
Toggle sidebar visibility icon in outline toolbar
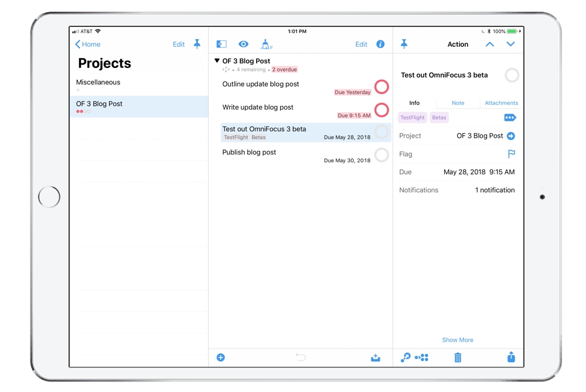(222, 44)
